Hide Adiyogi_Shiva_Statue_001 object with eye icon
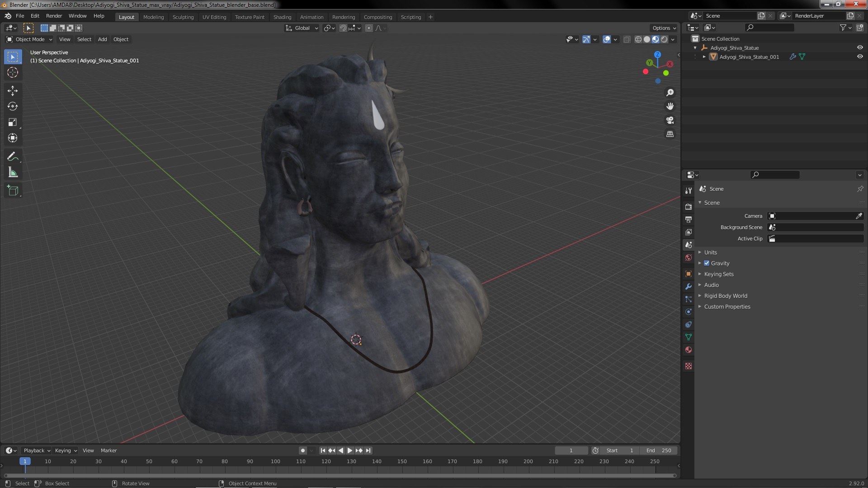The image size is (868, 488). coord(860,56)
